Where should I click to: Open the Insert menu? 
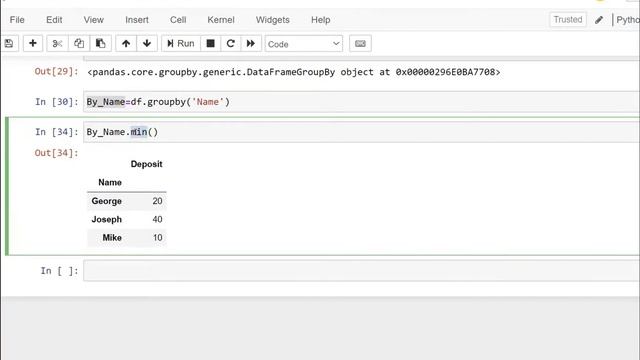tap(137, 20)
